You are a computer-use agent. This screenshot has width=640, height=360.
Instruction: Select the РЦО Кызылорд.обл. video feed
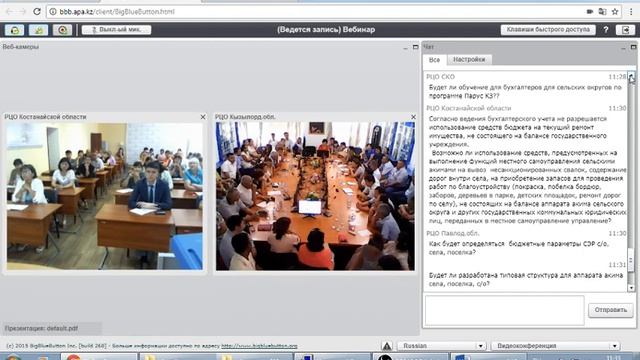pos(315,196)
